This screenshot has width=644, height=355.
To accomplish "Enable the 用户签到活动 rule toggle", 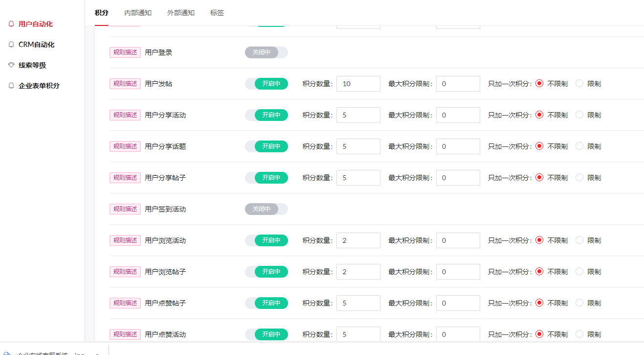I will click(266, 209).
